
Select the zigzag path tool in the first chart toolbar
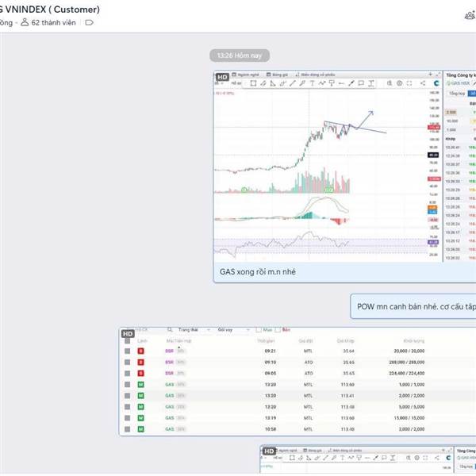click(x=322, y=83)
